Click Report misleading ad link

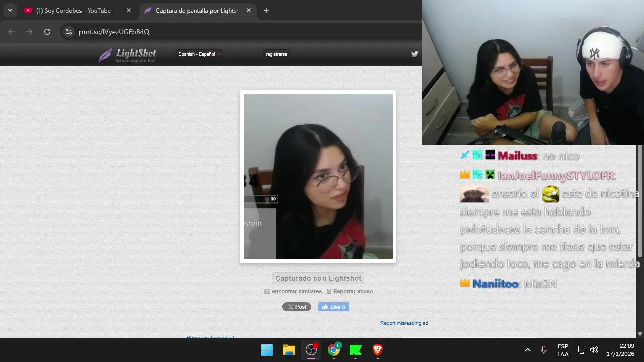coord(404,323)
